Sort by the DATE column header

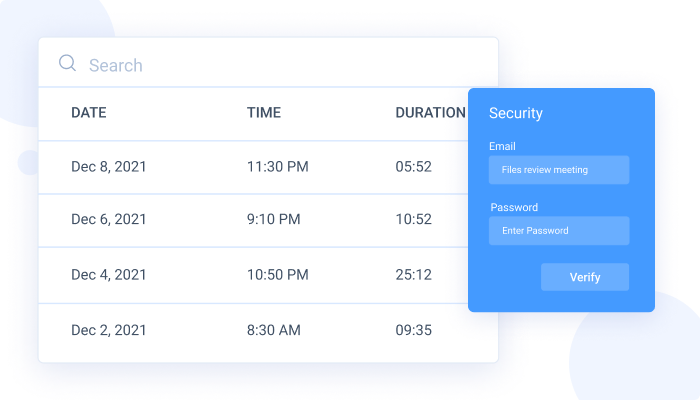[89, 113]
